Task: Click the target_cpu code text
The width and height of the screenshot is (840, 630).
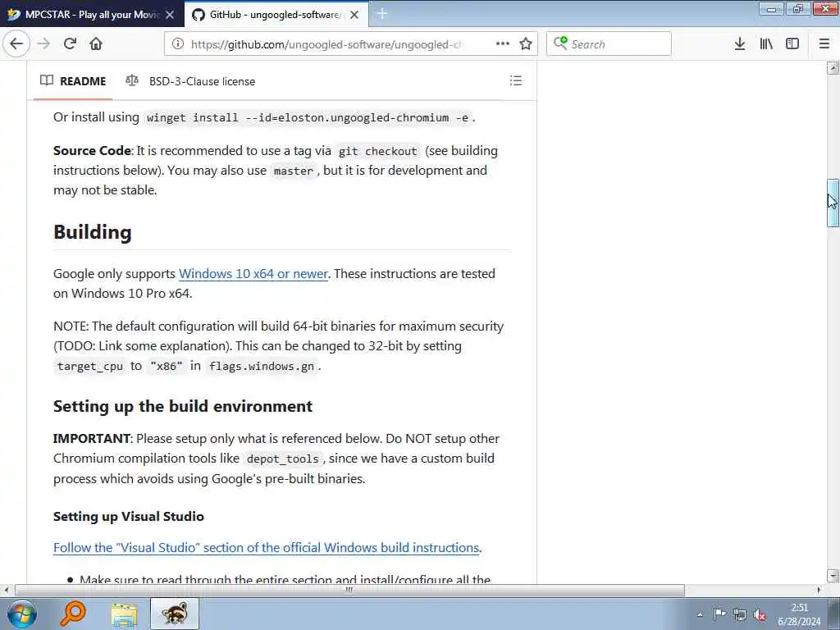Action: click(90, 367)
